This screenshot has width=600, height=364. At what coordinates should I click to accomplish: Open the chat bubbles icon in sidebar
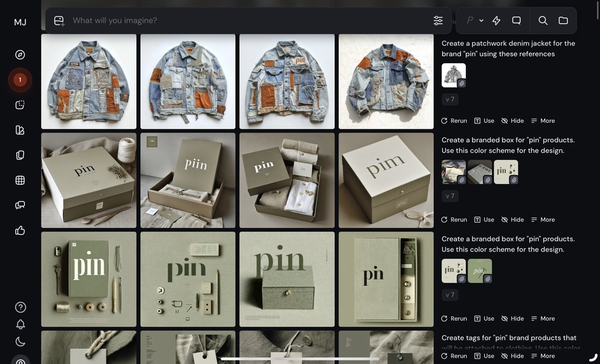coord(20,205)
